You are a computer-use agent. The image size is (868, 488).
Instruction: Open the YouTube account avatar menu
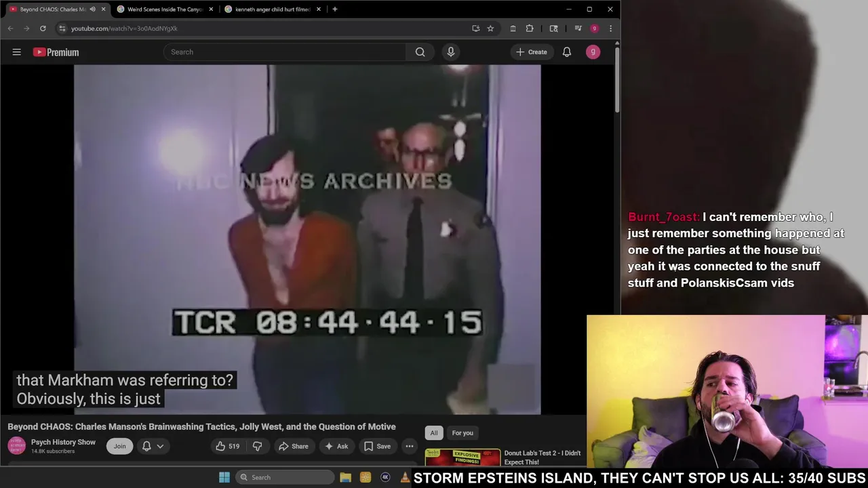tap(593, 52)
